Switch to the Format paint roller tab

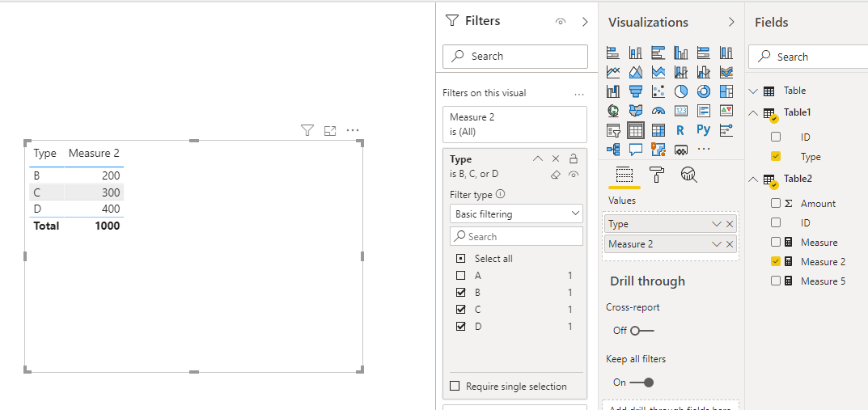657,175
